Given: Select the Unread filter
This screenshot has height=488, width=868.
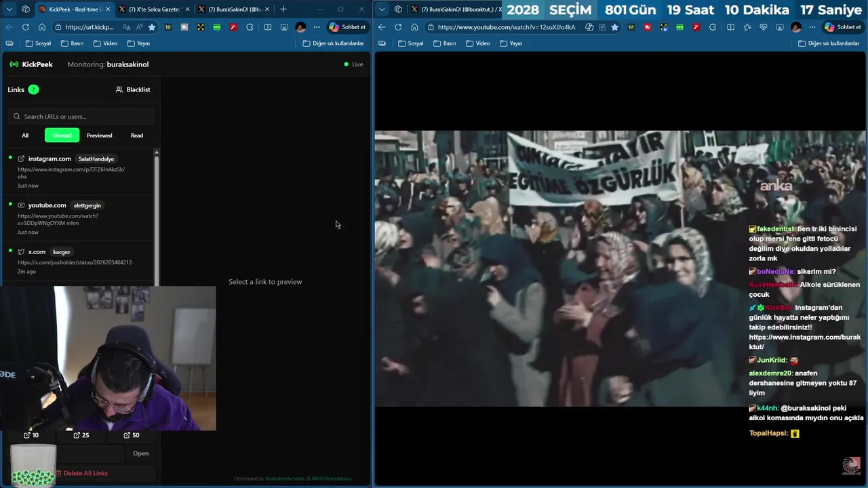Looking at the screenshot, I should point(62,136).
